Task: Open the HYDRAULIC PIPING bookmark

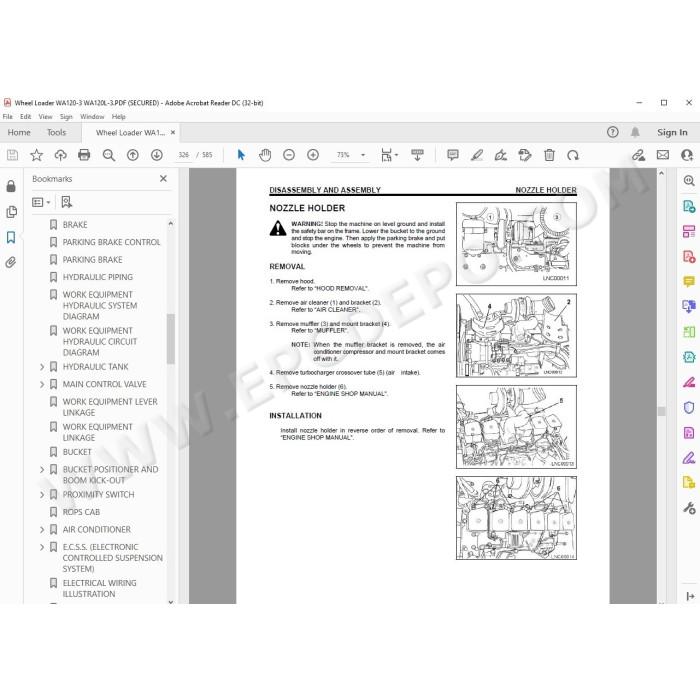Action: coord(98,277)
